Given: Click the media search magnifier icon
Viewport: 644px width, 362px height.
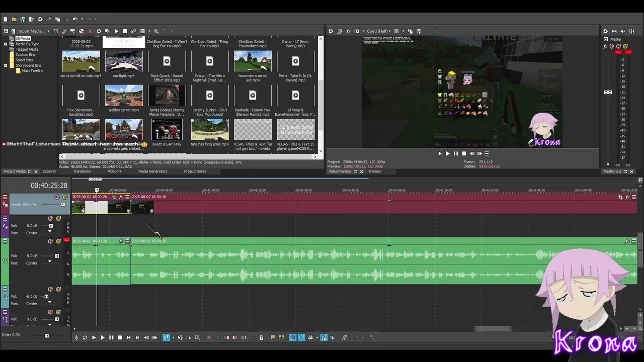Looking at the screenshot, I should 156,31.
